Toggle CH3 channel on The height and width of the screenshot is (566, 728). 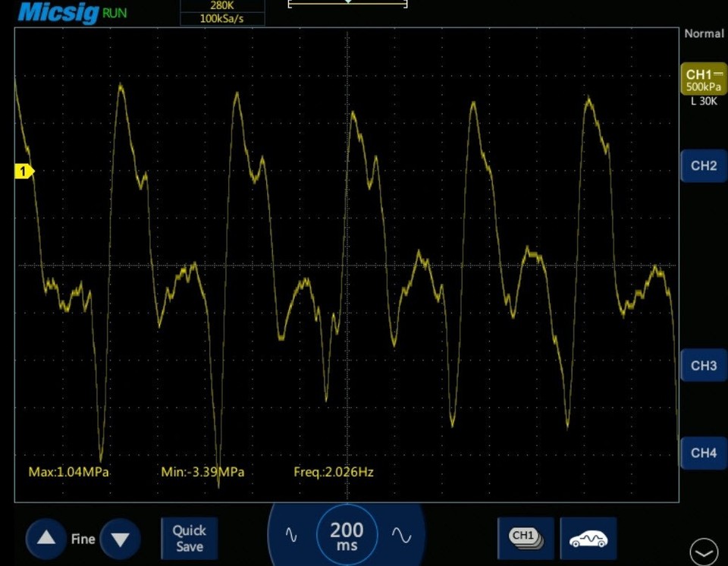pyautogui.click(x=702, y=366)
